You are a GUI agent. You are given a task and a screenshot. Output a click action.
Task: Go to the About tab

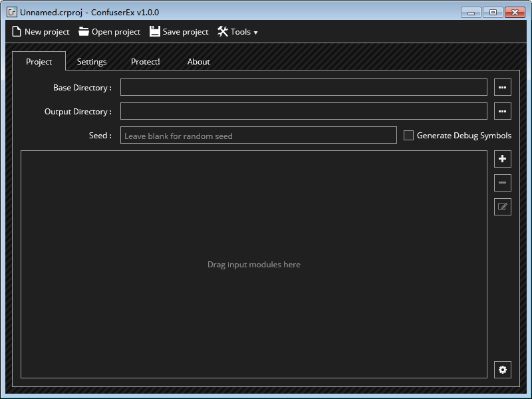point(198,62)
